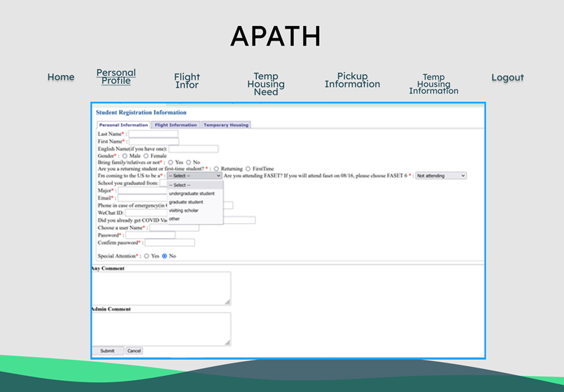Pick the '-- Select --' dropdown option
This screenshot has width=564, height=392.
195,185
